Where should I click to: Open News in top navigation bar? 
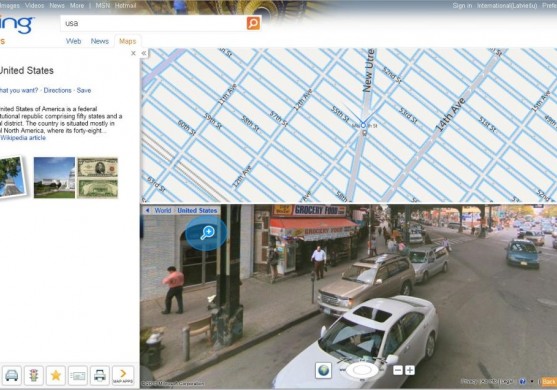57,5
